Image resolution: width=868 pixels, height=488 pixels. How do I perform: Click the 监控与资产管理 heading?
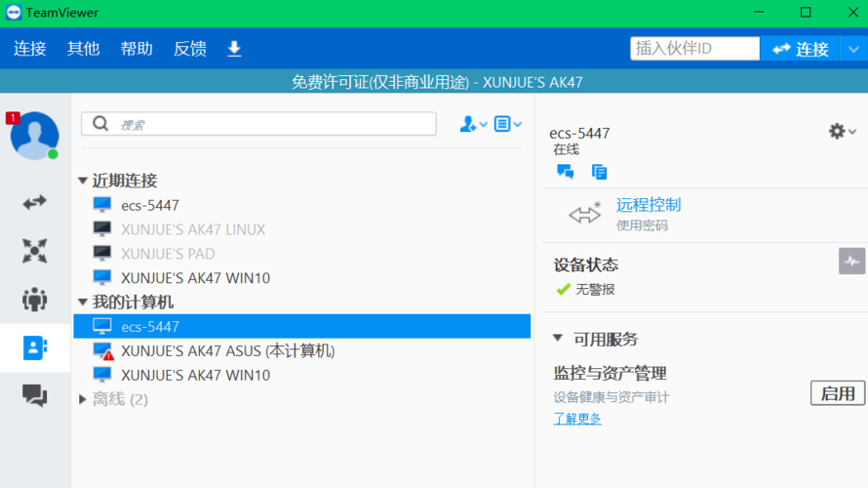pyautogui.click(x=610, y=373)
